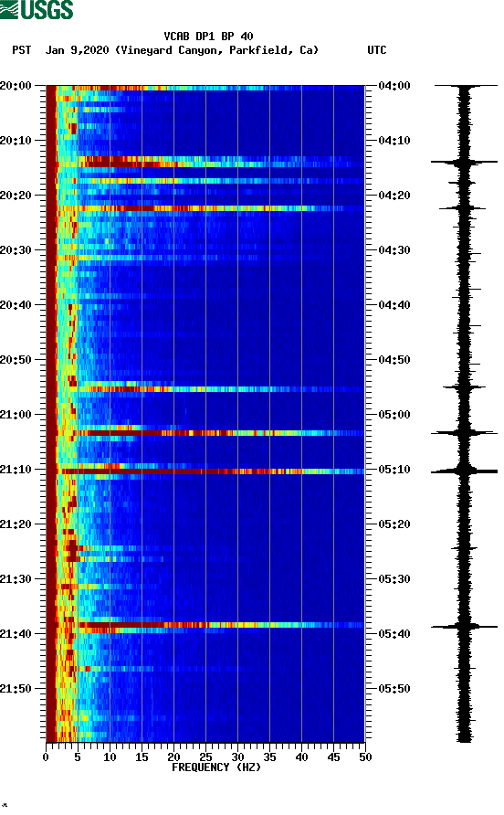Click the date text 'Jan 9,2020'
The image size is (504, 815).
click(x=77, y=50)
